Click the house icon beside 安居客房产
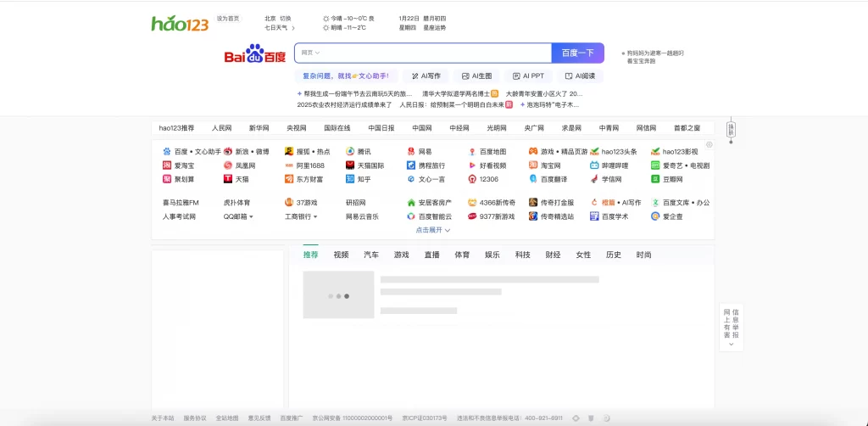 411,202
